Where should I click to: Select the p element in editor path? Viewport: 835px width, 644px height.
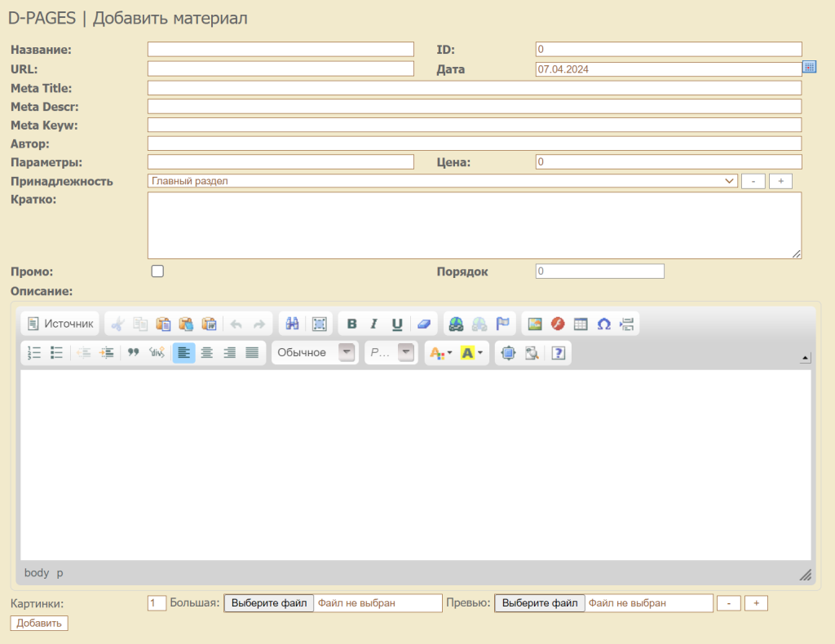[x=60, y=573]
